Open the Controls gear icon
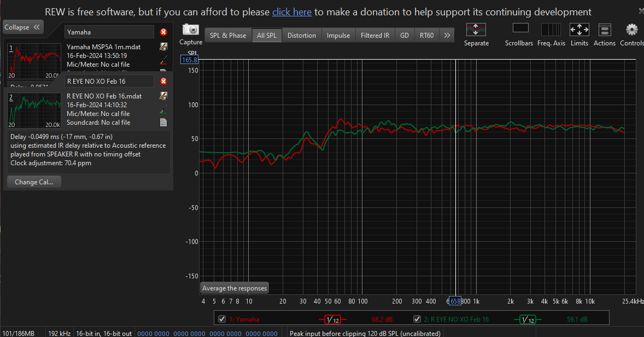 click(631, 30)
